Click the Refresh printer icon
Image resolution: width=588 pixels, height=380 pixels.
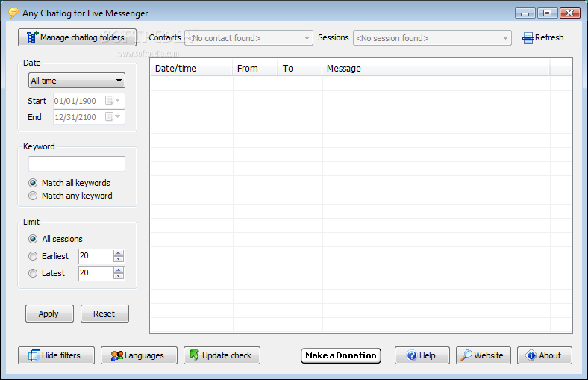tap(528, 38)
